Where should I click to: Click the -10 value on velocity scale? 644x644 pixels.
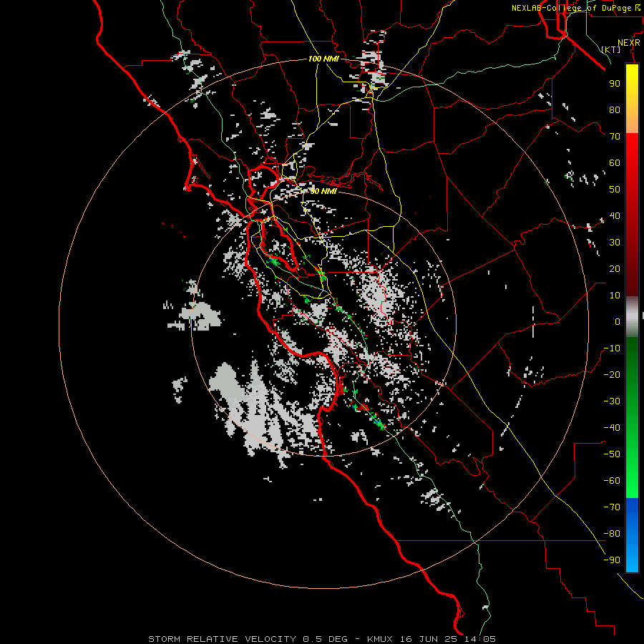(612, 348)
